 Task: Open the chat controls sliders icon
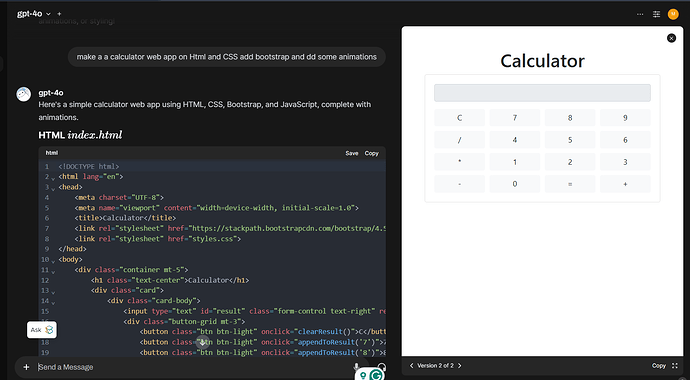656,14
